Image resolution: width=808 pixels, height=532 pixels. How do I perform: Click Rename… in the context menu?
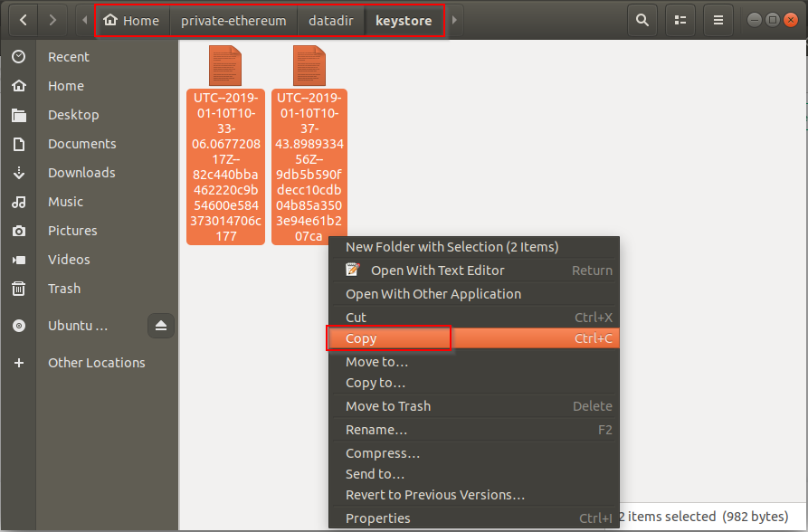coord(376,430)
